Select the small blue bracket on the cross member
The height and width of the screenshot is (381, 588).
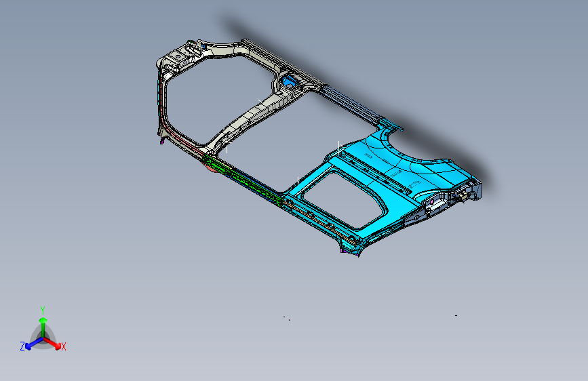pyautogui.click(x=288, y=82)
